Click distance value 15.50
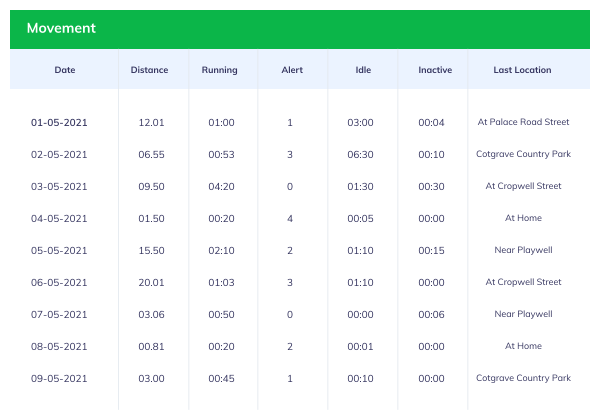The height and width of the screenshot is (410, 600). coord(151,250)
